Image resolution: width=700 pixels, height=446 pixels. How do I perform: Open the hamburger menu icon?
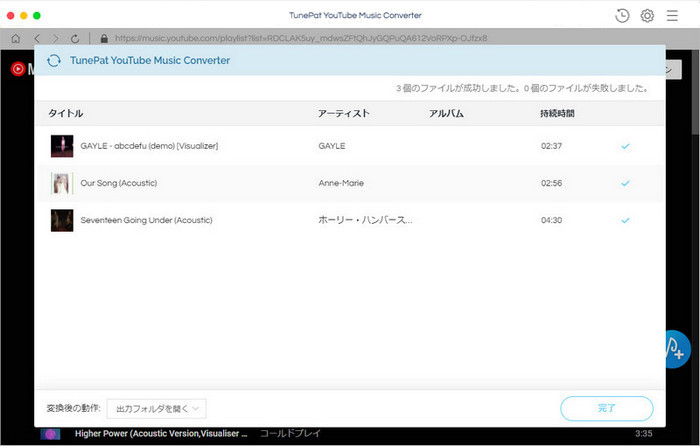pyautogui.click(x=672, y=16)
